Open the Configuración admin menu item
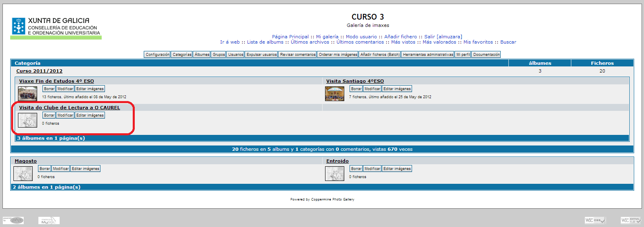This screenshot has height=227, width=644. [x=157, y=55]
